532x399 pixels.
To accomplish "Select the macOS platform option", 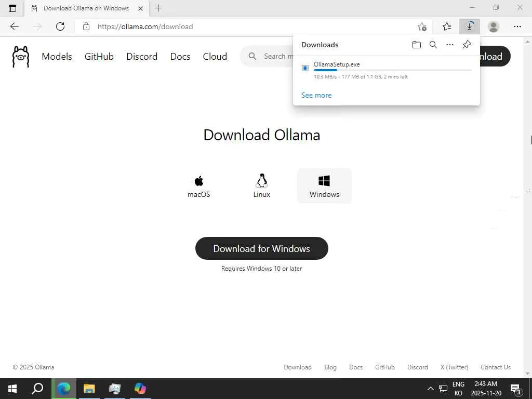I will 199,186.
